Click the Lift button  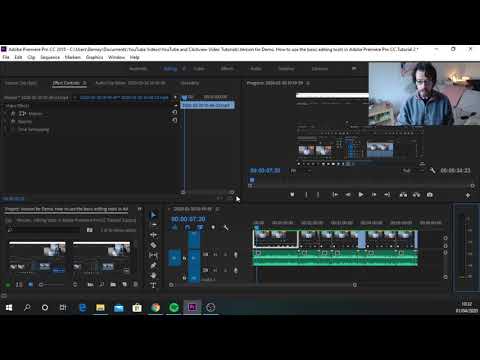point(403,195)
